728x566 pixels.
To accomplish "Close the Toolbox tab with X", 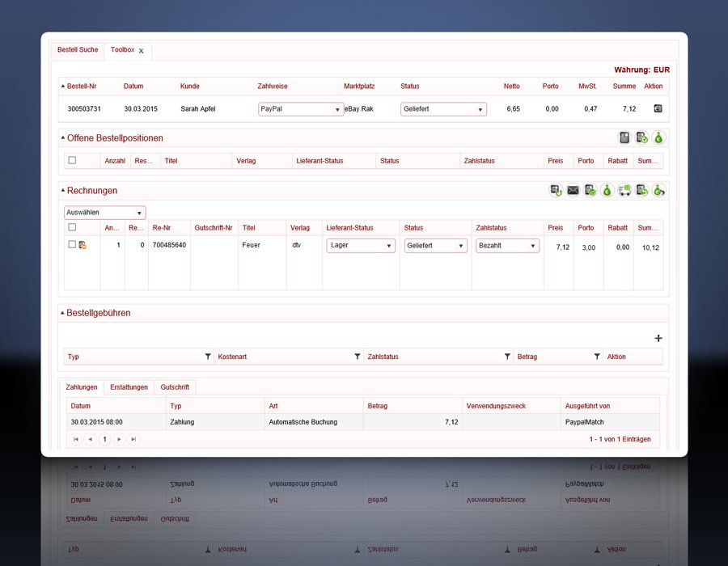I will pyautogui.click(x=141, y=51).
